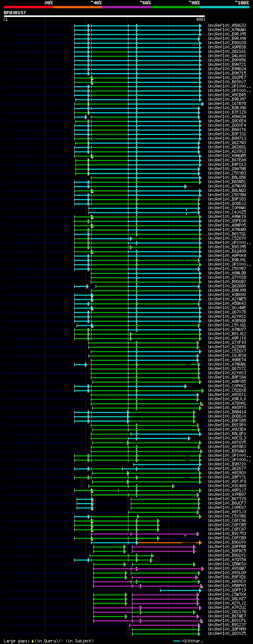Select the UniRef100_A7NUV8 entry

[x=227, y=186]
